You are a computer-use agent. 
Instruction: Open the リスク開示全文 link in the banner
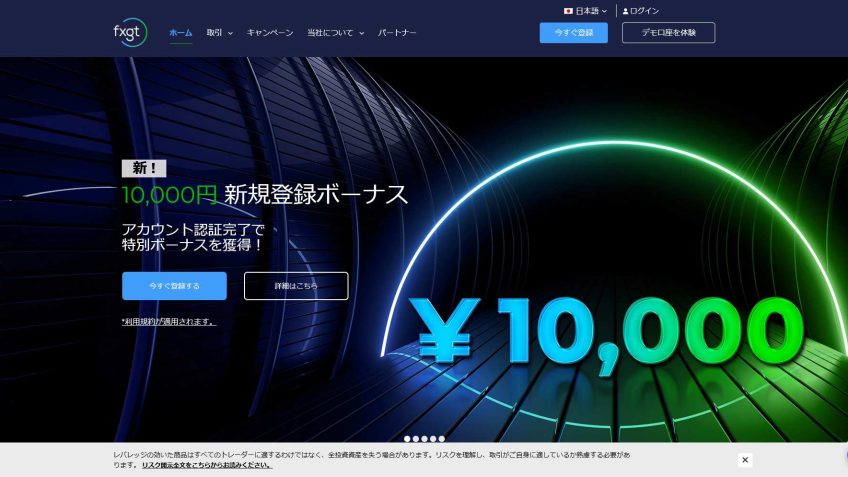(206, 465)
